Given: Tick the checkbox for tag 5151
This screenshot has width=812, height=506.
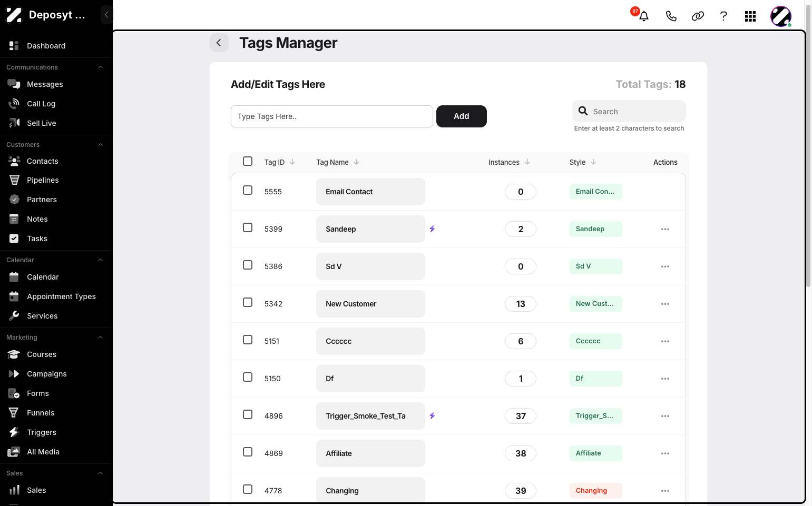Looking at the screenshot, I should (248, 340).
